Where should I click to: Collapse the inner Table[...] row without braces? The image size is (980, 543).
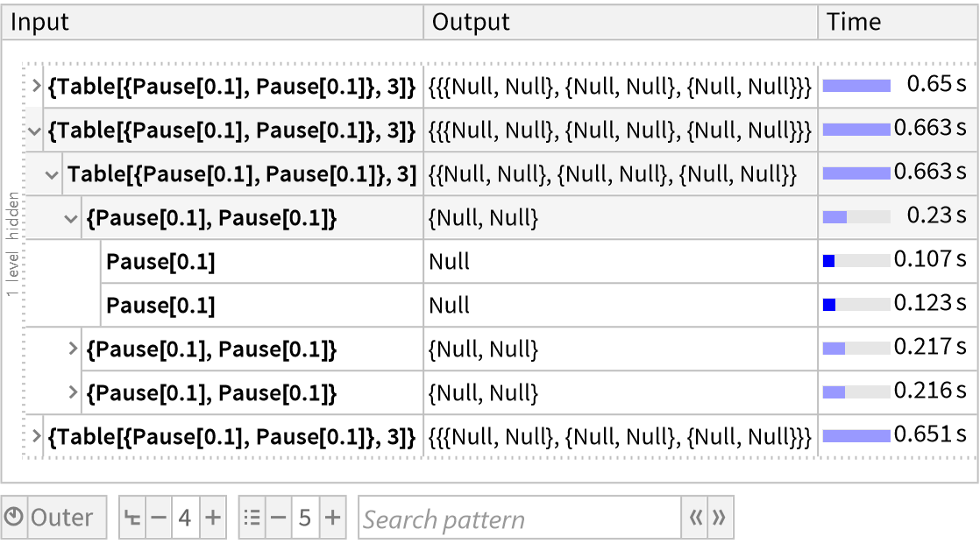53,174
